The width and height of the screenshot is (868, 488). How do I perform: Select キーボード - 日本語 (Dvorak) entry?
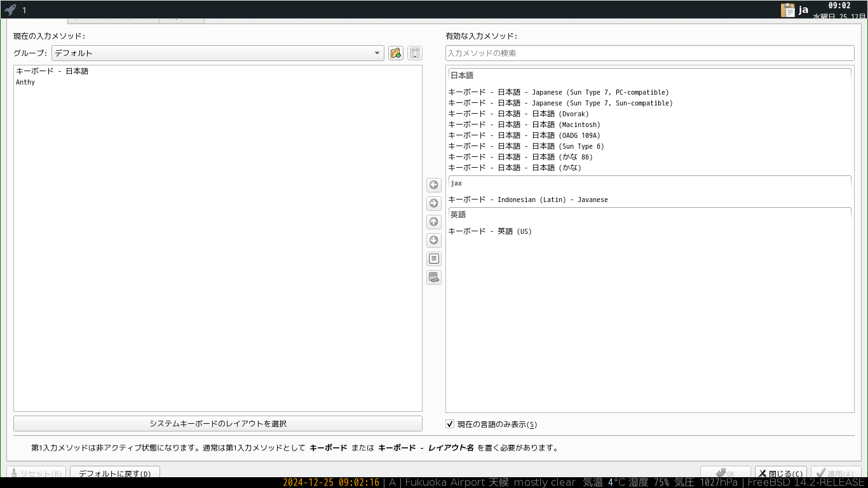pos(519,114)
